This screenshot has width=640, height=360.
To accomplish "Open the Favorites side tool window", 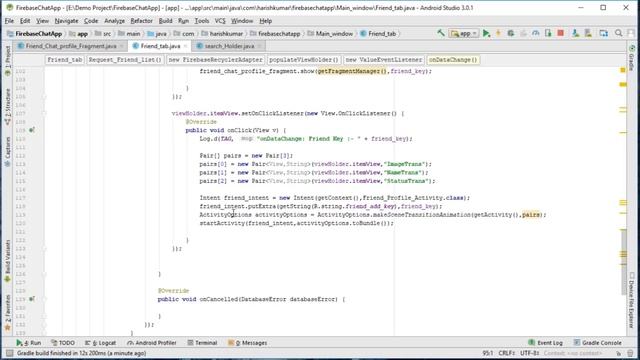I will [8, 312].
